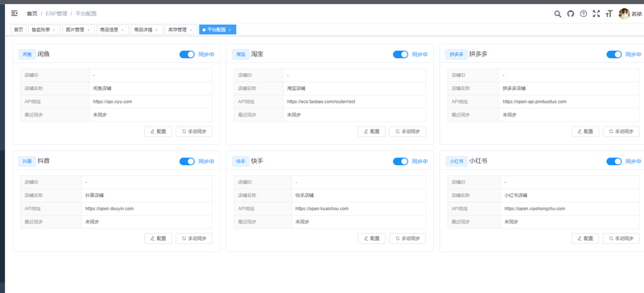Click the 抖音店铺 store name cell
Screen dimensions: 644x293
coord(147,195)
